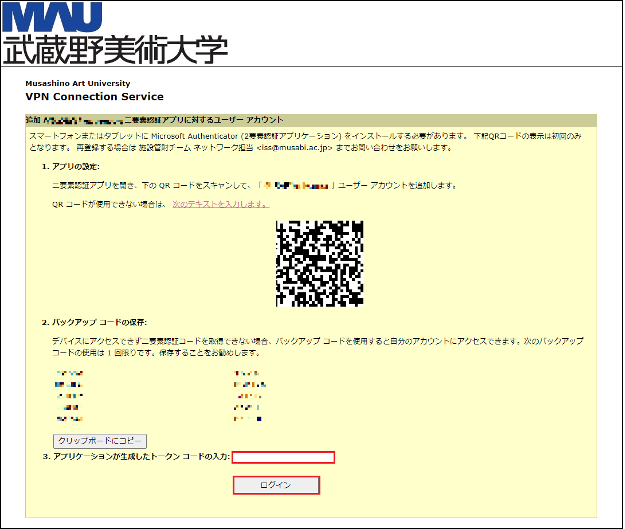Click the Musashino Art University text
625x529 pixels.
click(78, 83)
